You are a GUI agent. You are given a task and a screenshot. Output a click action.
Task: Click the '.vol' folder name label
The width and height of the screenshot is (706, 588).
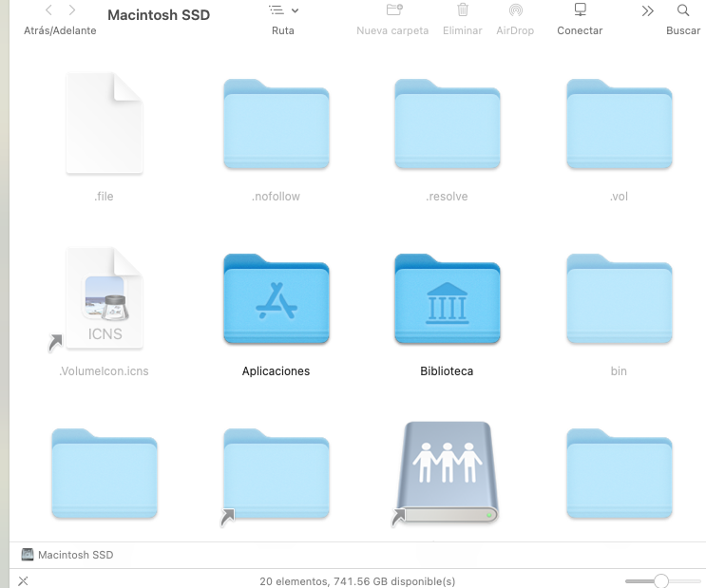coord(620,197)
